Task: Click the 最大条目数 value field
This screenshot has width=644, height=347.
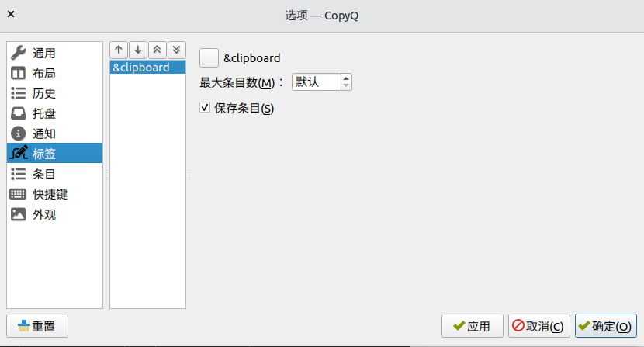Action: (x=315, y=82)
